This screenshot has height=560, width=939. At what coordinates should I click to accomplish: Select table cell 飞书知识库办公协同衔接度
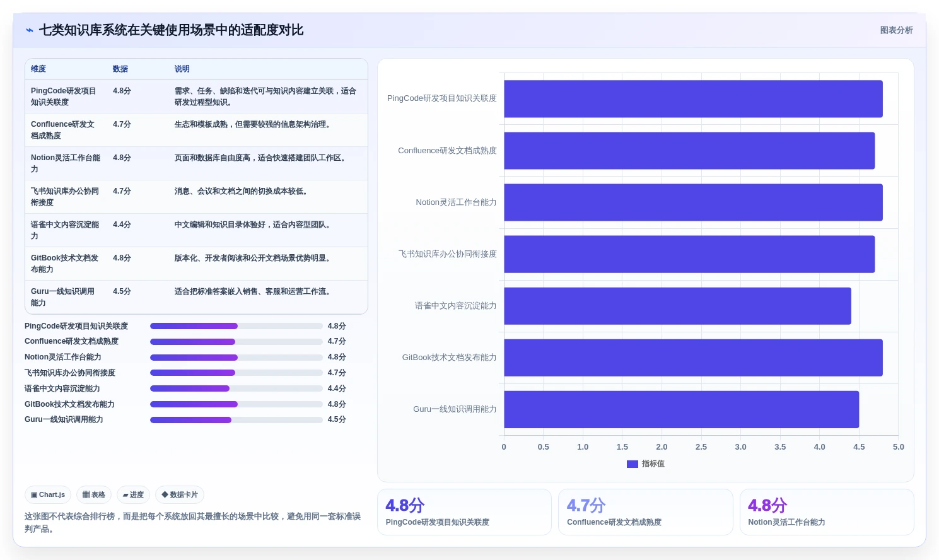65,197
